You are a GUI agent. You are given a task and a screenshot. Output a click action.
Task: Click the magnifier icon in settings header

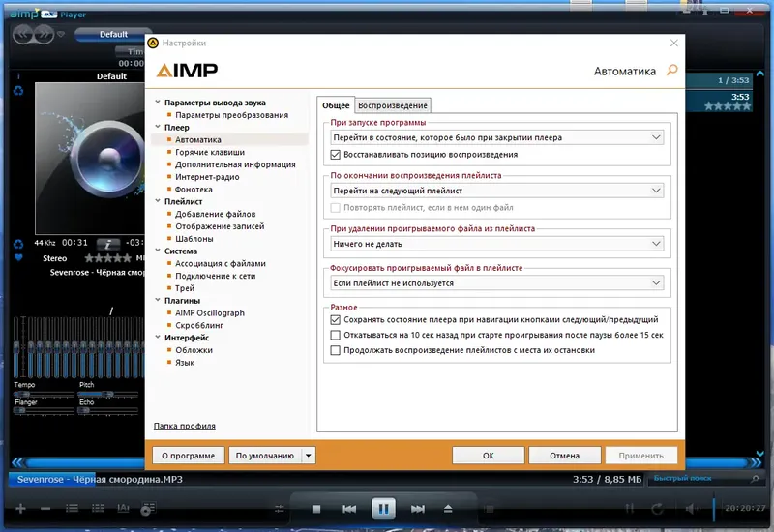(671, 70)
